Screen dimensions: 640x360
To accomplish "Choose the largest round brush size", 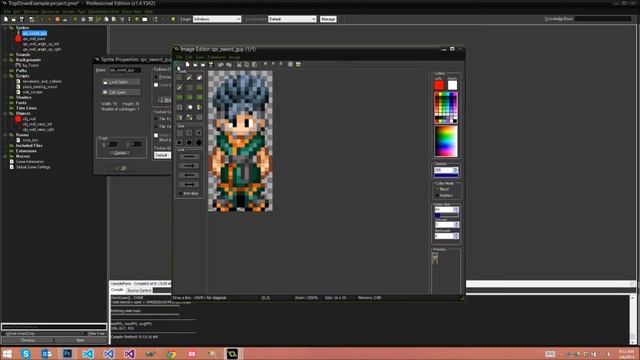I will (x=199, y=142).
